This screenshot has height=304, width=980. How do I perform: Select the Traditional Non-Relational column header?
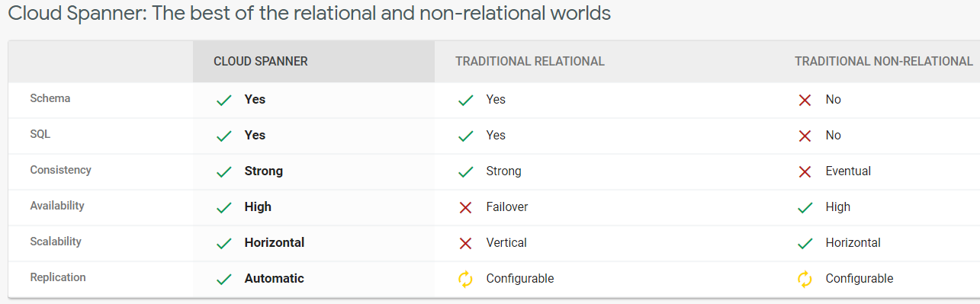point(884,62)
